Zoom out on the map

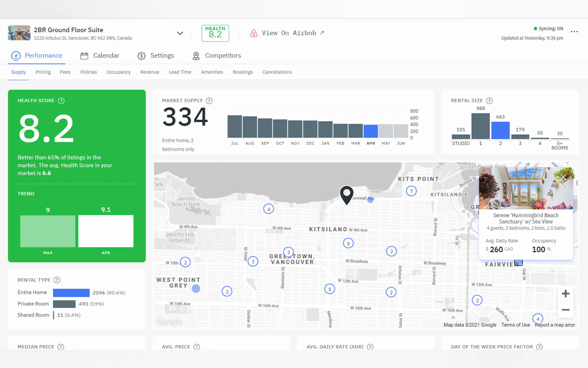tap(565, 310)
